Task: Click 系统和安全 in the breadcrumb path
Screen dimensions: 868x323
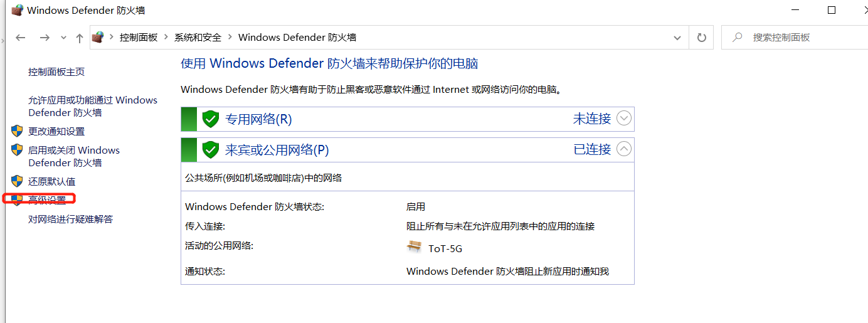Action: (x=198, y=38)
